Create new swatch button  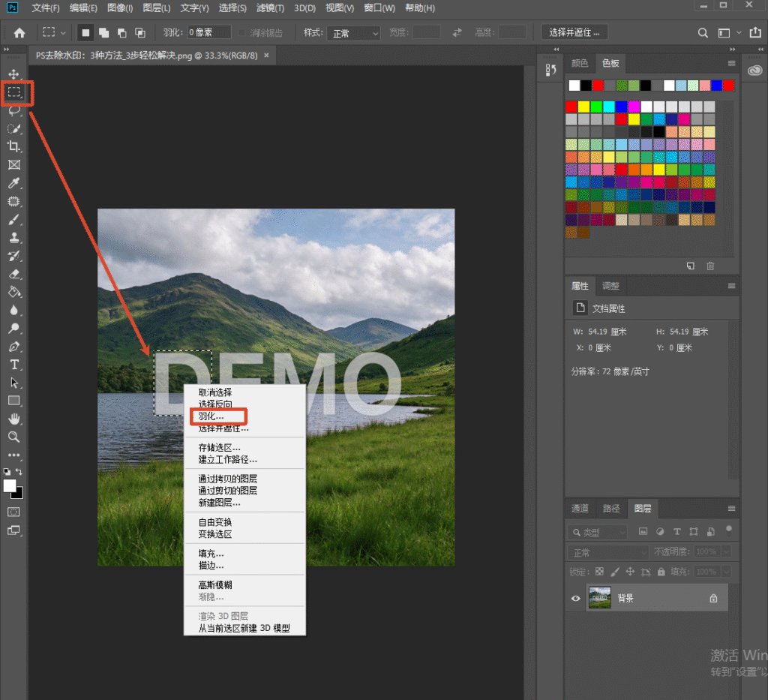[690, 266]
